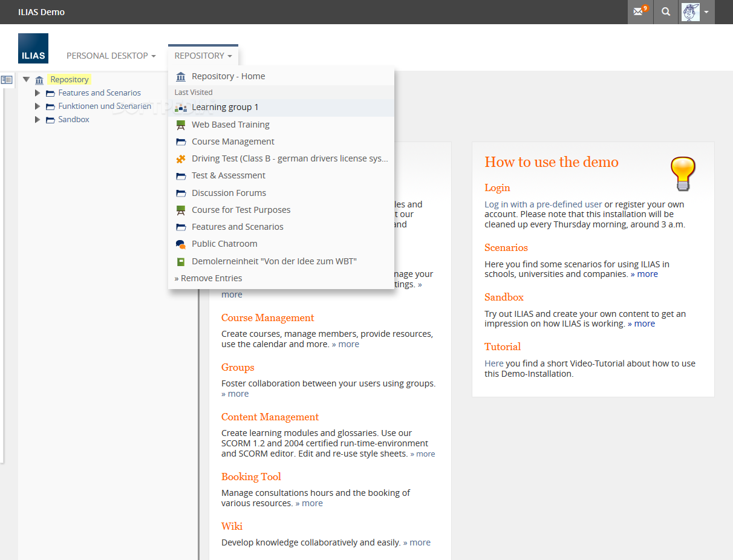Viewport: 733px width, 560px height.
Task: Click 'more' link under Course Management
Action: [345, 344]
